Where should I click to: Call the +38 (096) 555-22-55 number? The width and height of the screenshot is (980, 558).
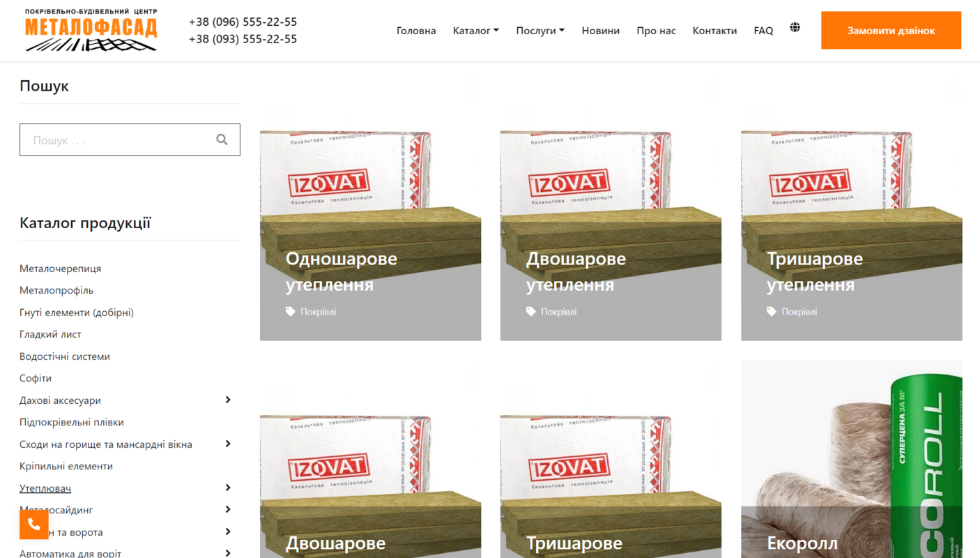click(243, 22)
